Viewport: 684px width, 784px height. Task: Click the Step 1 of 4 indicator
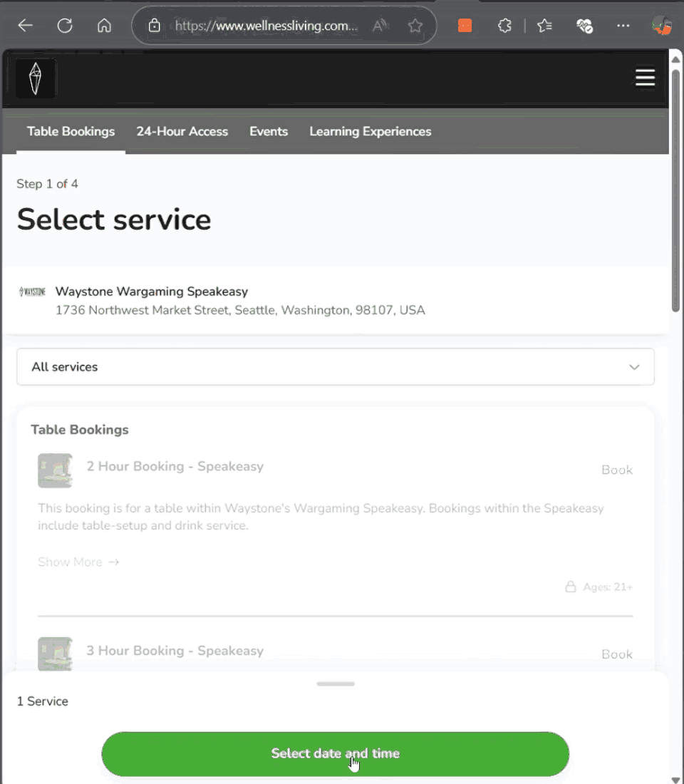[x=47, y=184]
